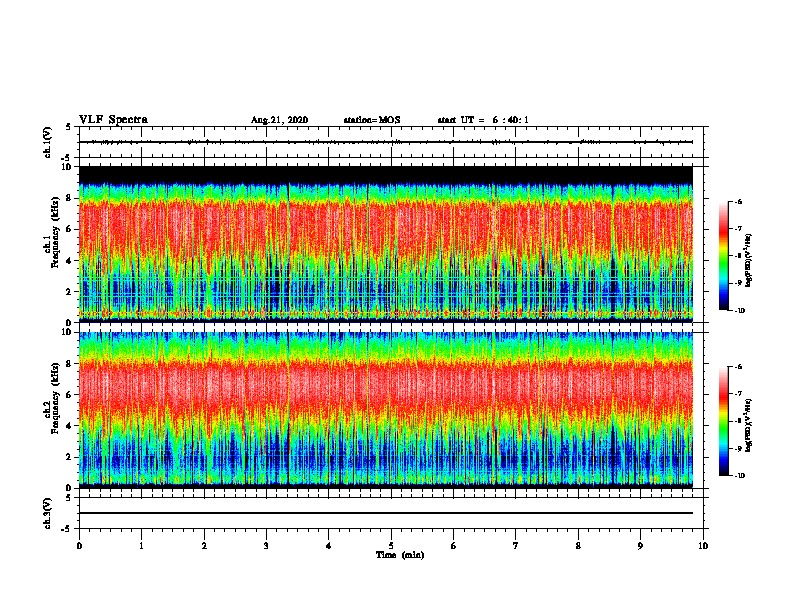Click the time axis tick label '1'
Image resolution: width=792 pixels, height=612 pixels.
click(x=141, y=546)
